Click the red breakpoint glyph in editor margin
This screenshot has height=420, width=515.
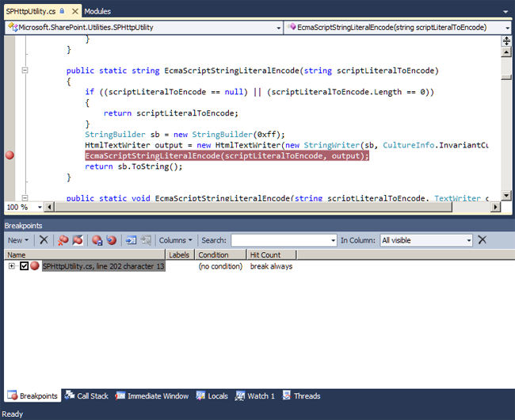[x=10, y=156]
